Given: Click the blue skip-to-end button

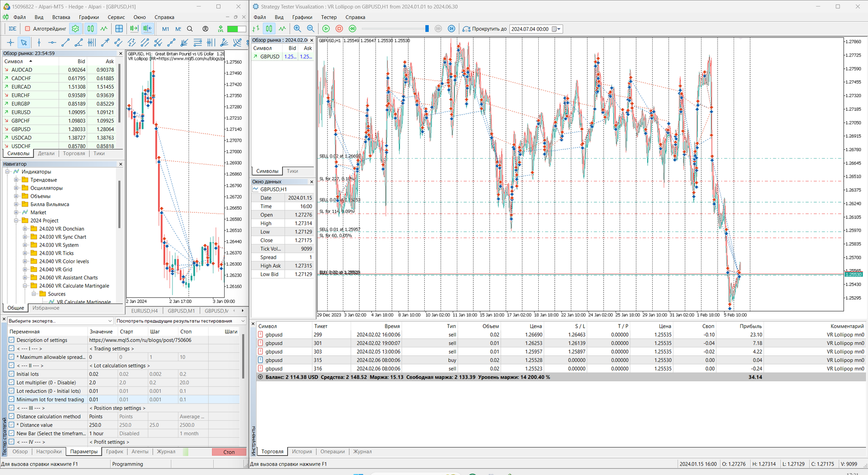Looking at the screenshot, I should tap(451, 29).
